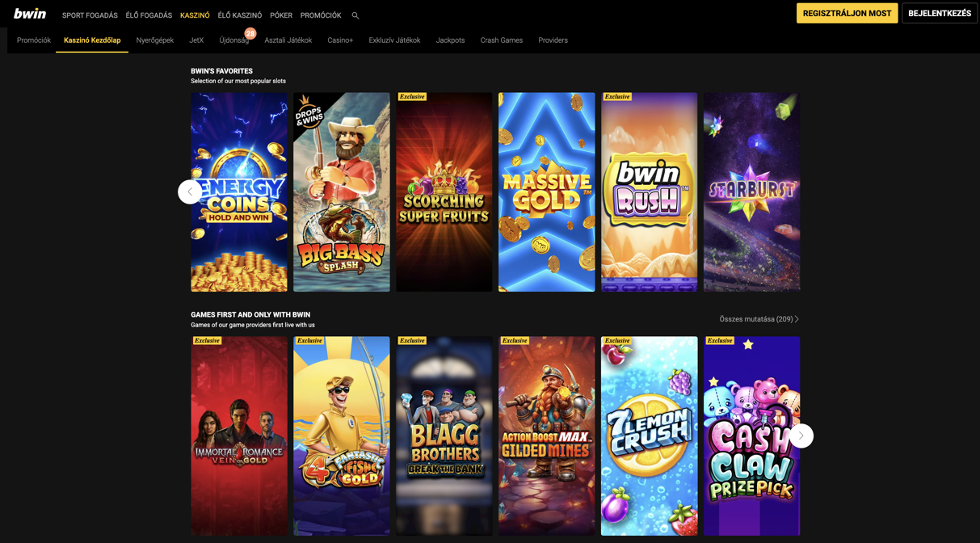The height and width of the screenshot is (543, 980).
Task: Open Blagg Brothers Break the Bank
Action: 444,436
